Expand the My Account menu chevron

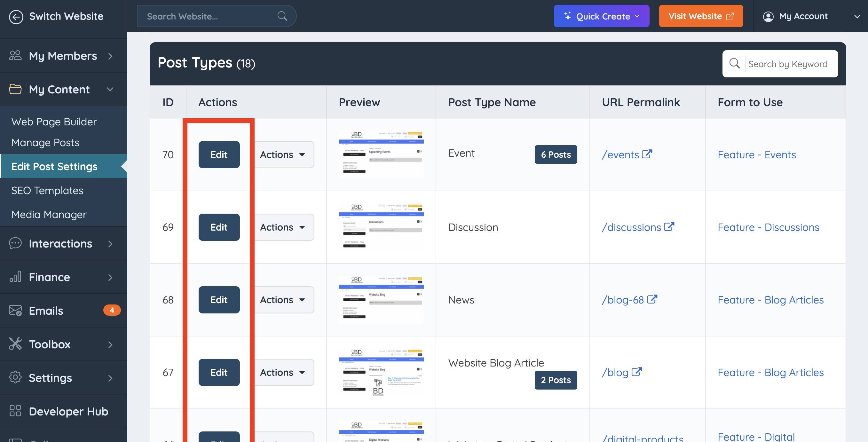857,16
